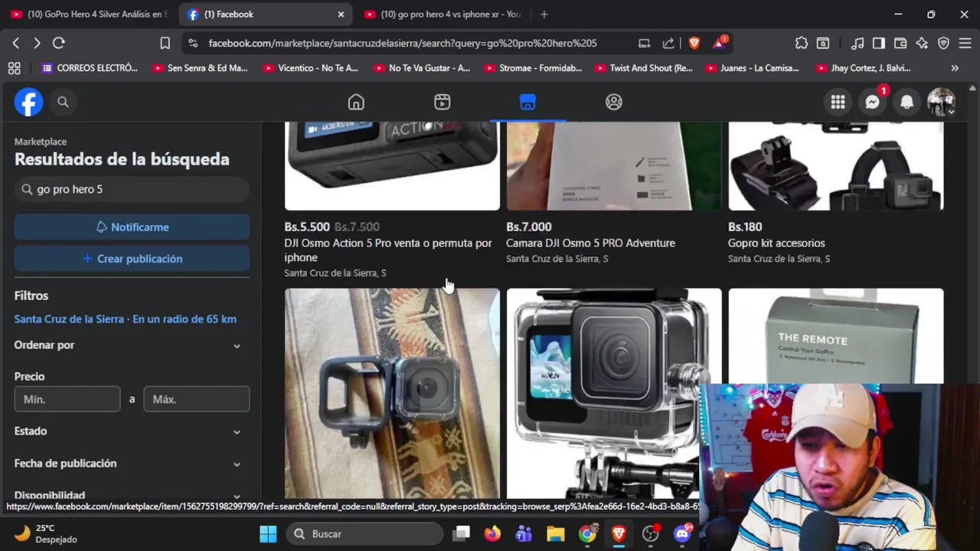Image resolution: width=980 pixels, height=551 pixels.
Task: Open browser hamburger main menu
Action: point(965,43)
